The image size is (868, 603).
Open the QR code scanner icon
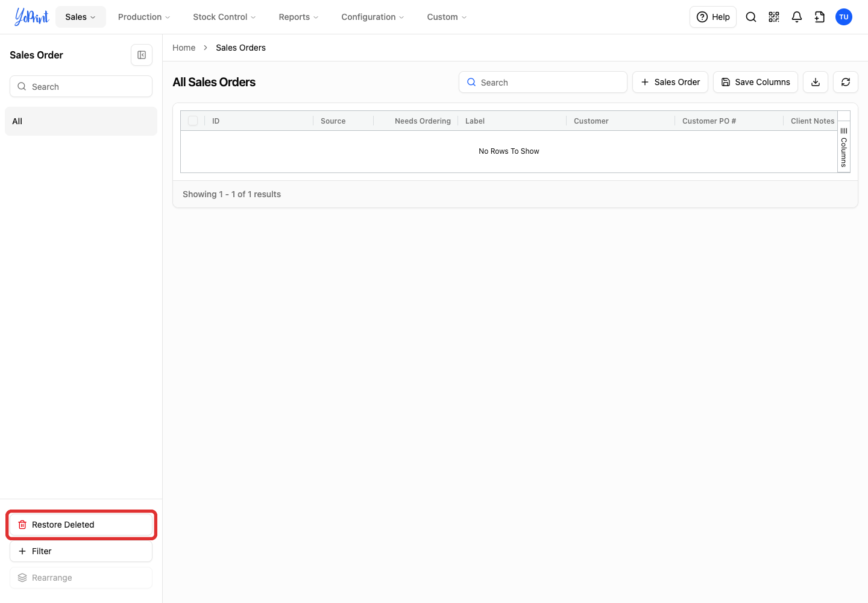(774, 17)
